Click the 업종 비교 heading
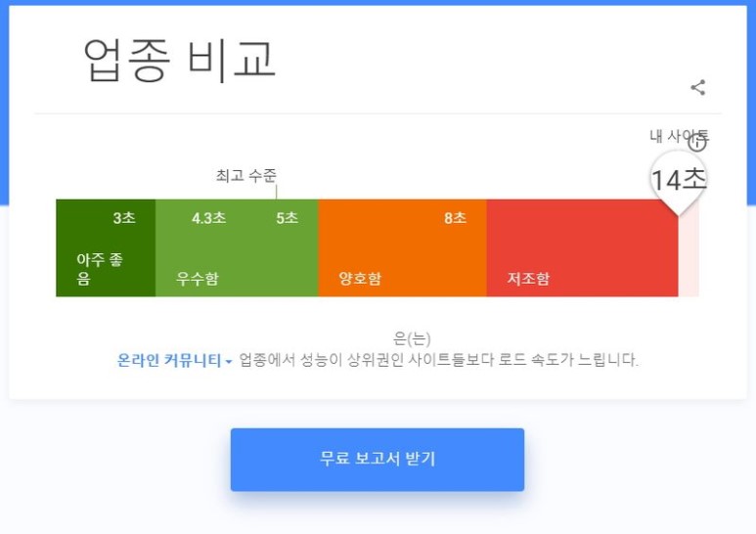756x534 pixels. [x=180, y=60]
